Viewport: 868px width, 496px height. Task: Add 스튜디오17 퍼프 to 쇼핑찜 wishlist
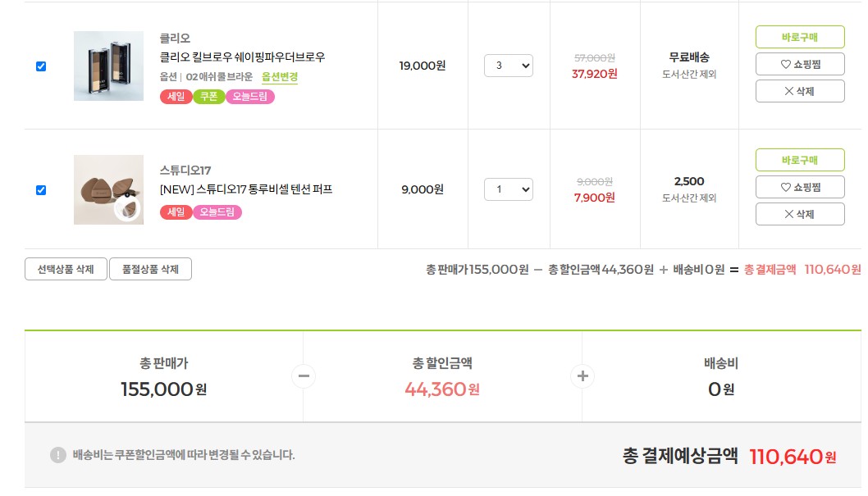tap(799, 187)
